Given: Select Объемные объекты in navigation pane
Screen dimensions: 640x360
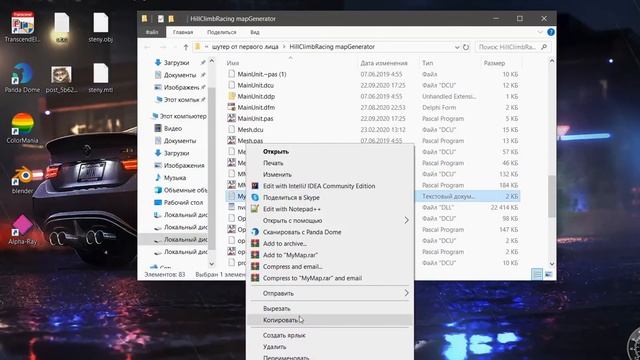Looking at the screenshot, I should point(181,190).
